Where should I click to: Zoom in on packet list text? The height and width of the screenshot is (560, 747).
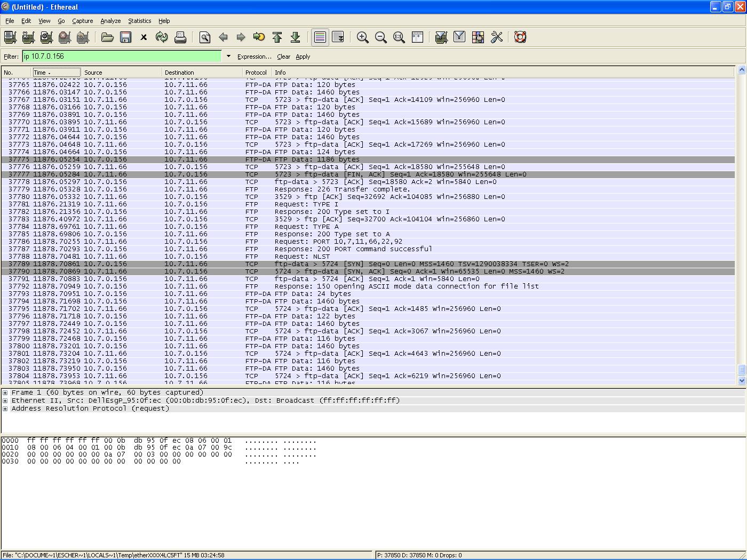click(x=362, y=37)
